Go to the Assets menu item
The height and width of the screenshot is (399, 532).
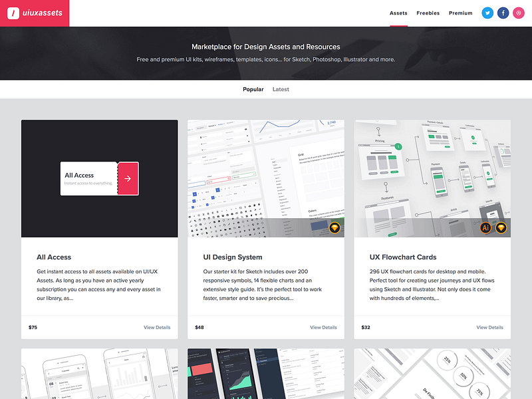click(398, 13)
